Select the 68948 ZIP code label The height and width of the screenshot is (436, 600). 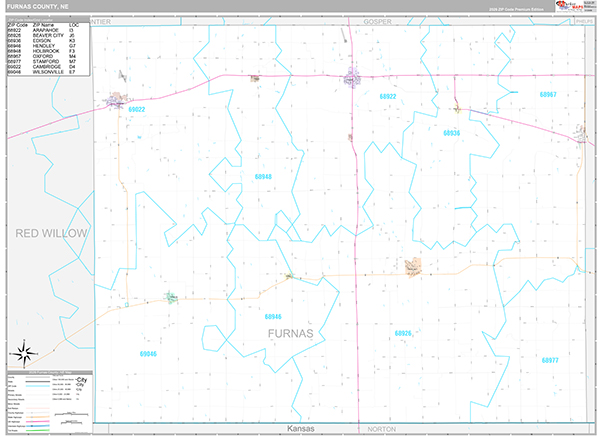pos(264,176)
